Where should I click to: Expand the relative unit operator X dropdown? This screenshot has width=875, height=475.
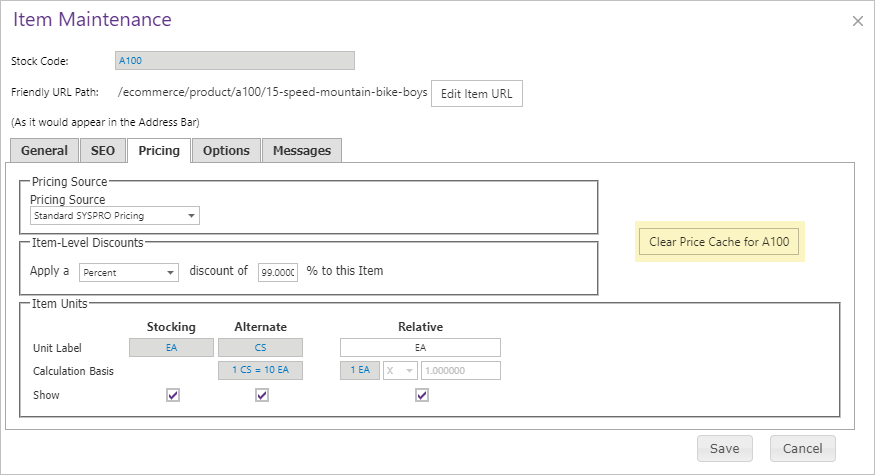400,370
